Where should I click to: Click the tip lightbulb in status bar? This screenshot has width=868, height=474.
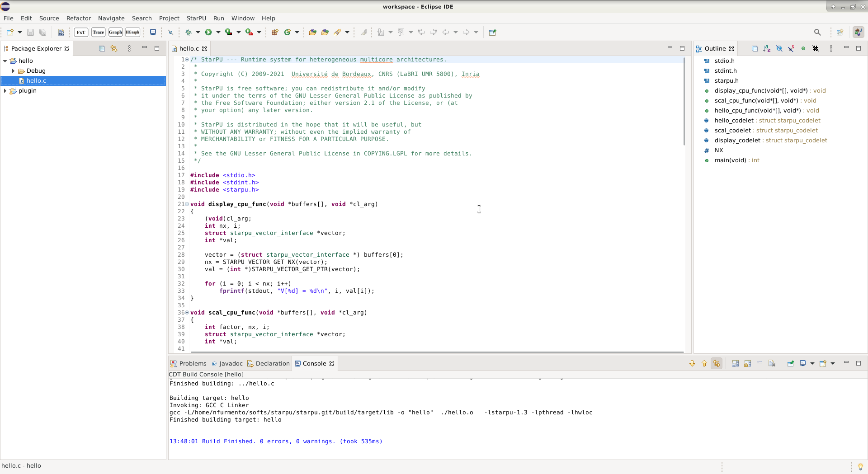860,467
